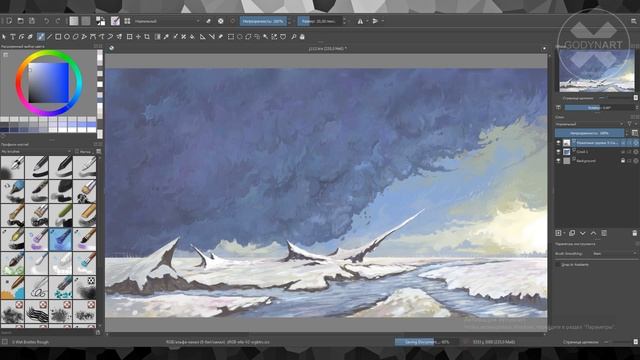Redo the last undone action
The width and height of the screenshot is (640, 360).
58,21
